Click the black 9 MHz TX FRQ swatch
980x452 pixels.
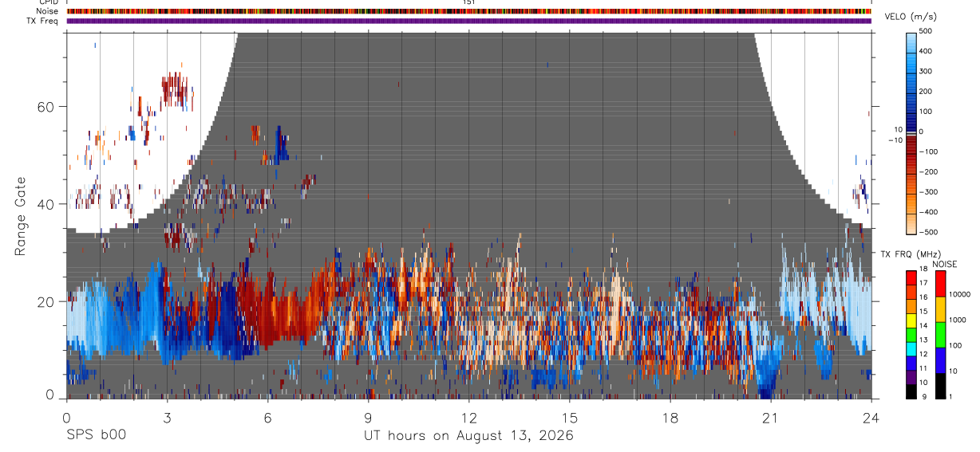click(911, 391)
